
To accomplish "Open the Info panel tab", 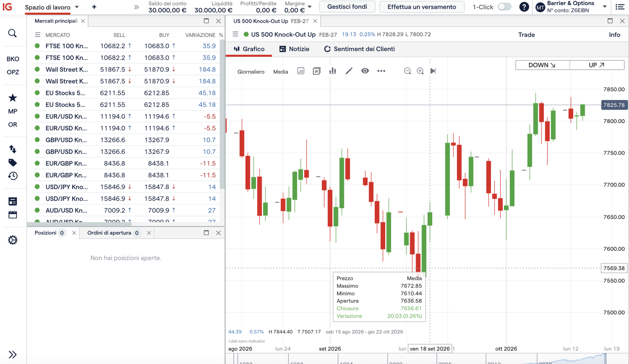I will (614, 35).
